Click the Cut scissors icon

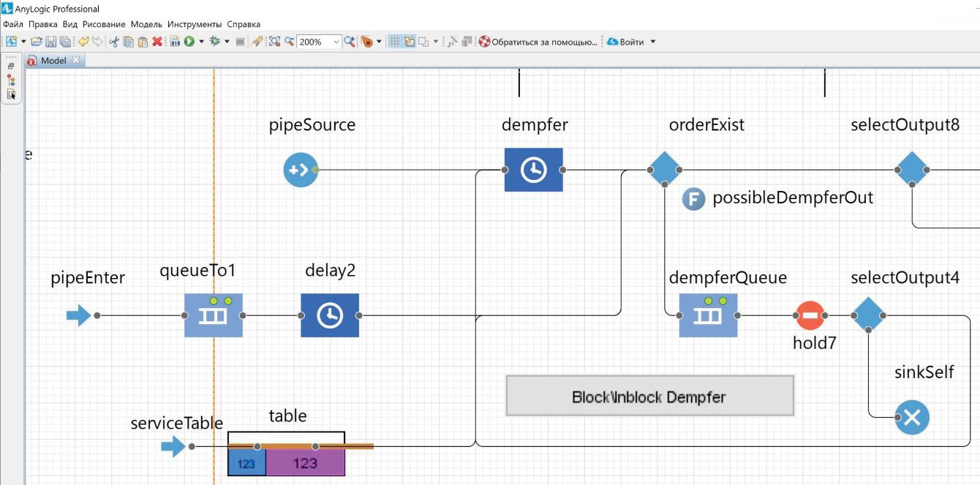(114, 42)
